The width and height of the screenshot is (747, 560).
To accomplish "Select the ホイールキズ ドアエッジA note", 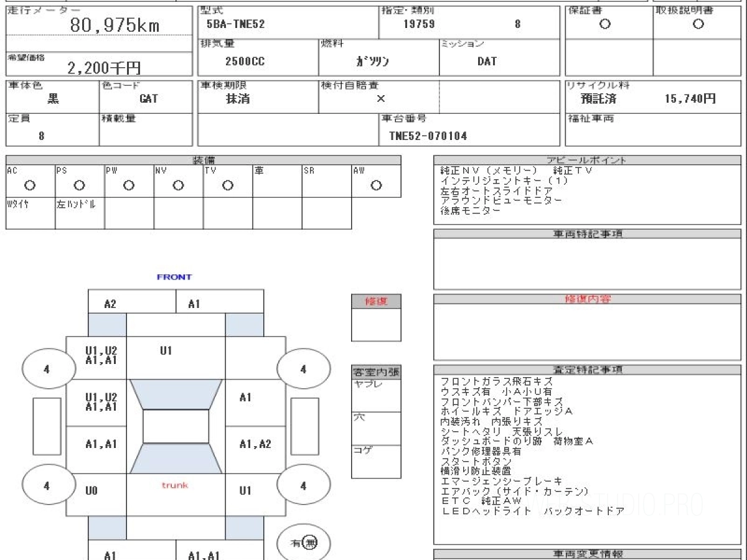I will pyautogui.click(x=506, y=411).
